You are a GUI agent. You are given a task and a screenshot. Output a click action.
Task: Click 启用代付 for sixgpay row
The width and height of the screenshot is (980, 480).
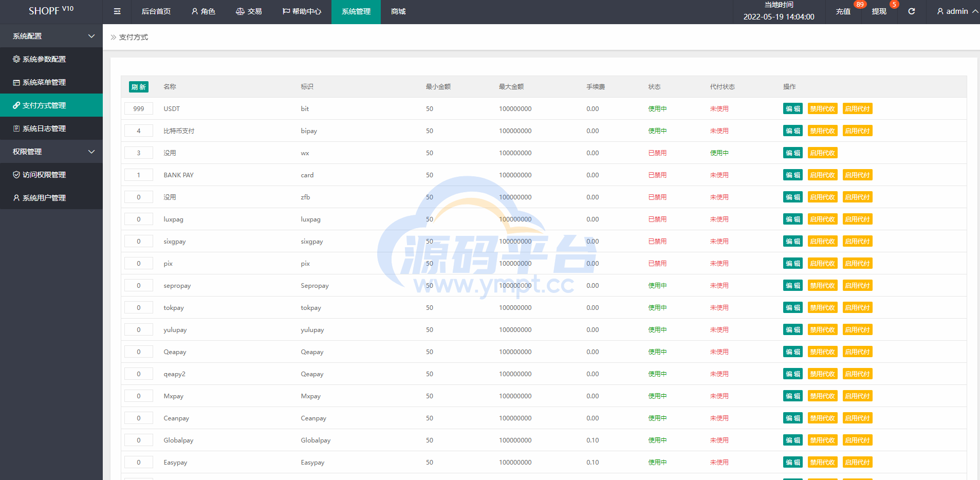858,241
